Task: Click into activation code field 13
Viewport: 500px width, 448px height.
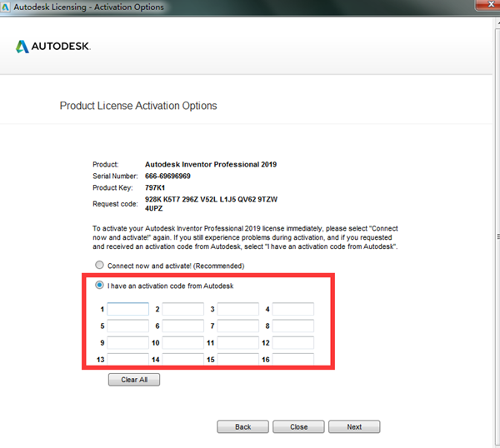Action: click(128, 360)
